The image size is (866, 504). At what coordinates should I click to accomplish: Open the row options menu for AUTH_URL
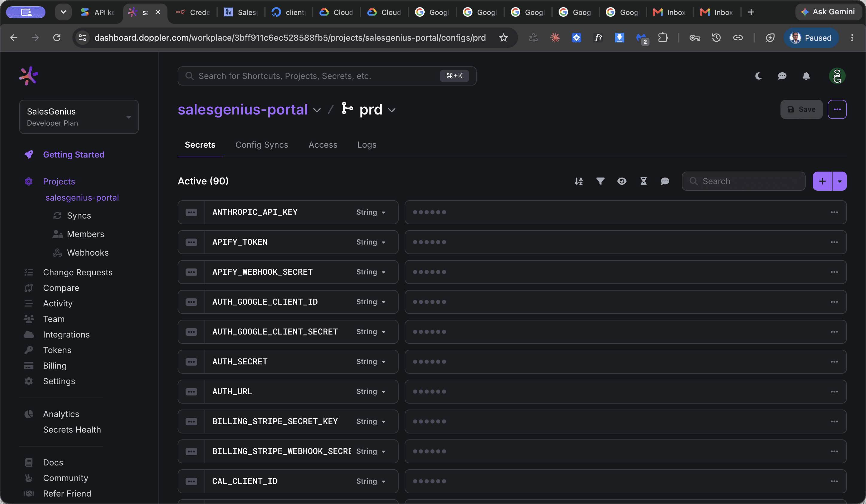[834, 392]
